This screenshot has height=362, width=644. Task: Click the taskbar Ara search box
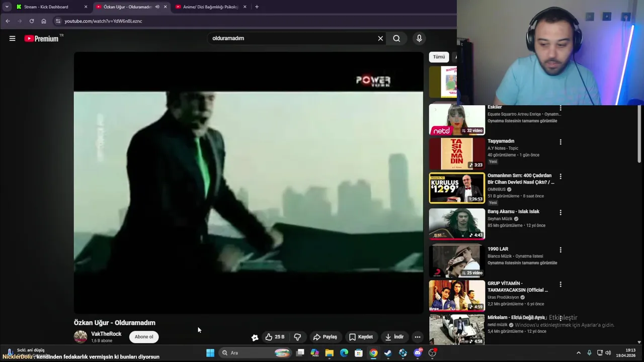click(256, 353)
